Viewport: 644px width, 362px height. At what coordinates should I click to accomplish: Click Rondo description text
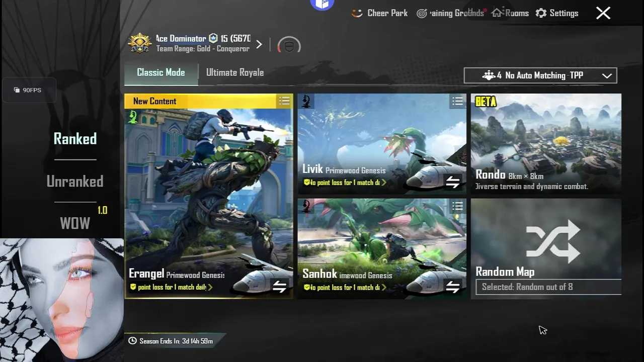[532, 187]
